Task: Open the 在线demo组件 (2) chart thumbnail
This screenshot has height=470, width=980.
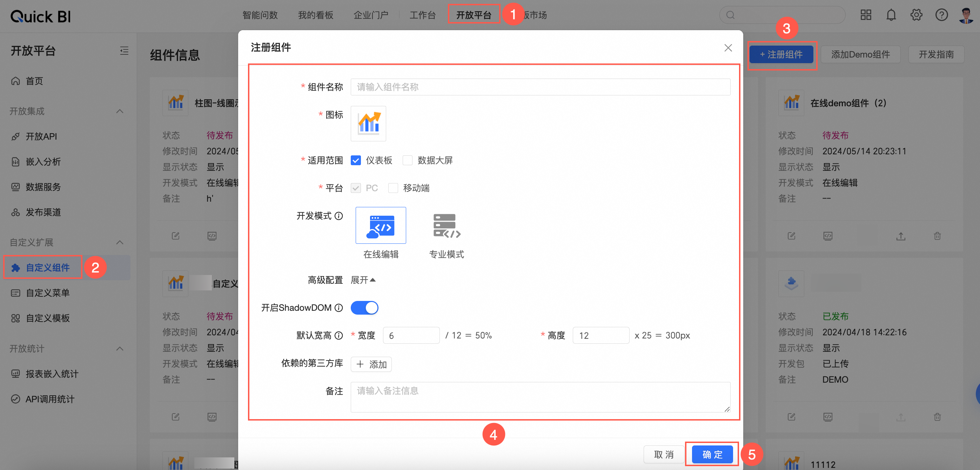Action: coord(791,103)
